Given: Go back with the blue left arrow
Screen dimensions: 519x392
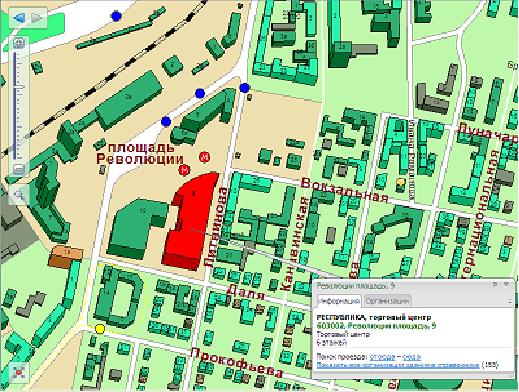Looking at the screenshot, I should point(19,18).
